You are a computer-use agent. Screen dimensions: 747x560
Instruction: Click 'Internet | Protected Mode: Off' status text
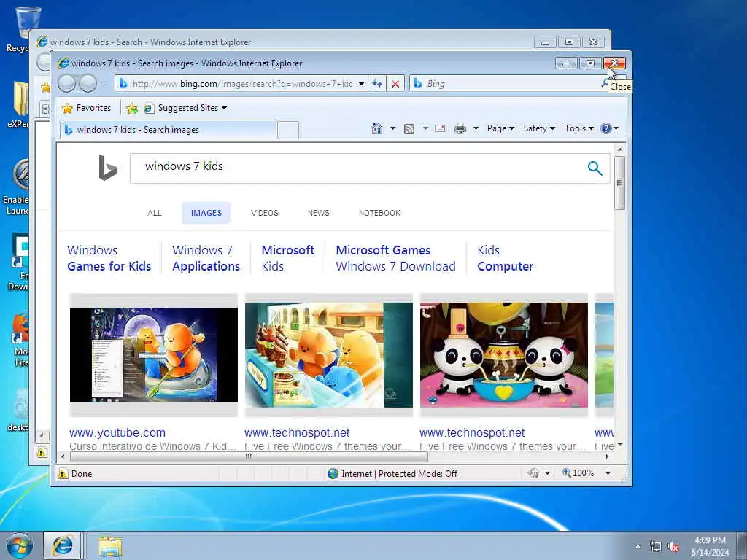399,474
